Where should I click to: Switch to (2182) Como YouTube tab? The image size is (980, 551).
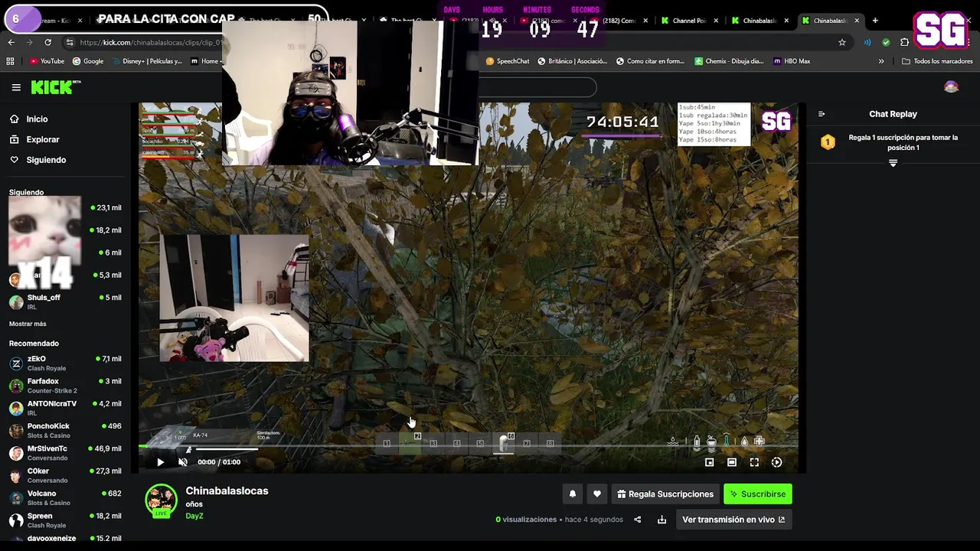pos(619,21)
